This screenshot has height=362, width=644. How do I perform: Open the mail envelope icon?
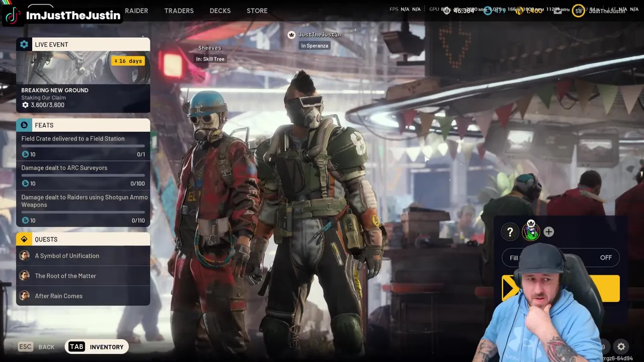(557, 11)
